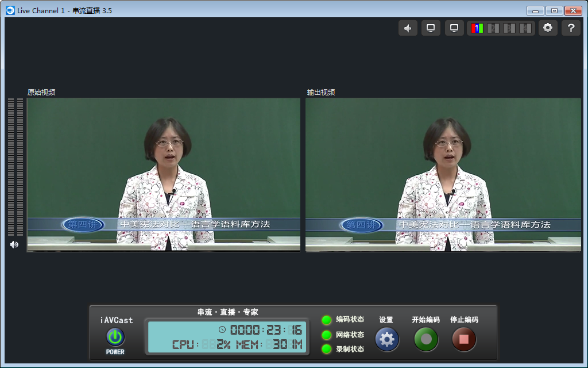
Task: Click the 开始编码 label text
Action: [x=425, y=320]
